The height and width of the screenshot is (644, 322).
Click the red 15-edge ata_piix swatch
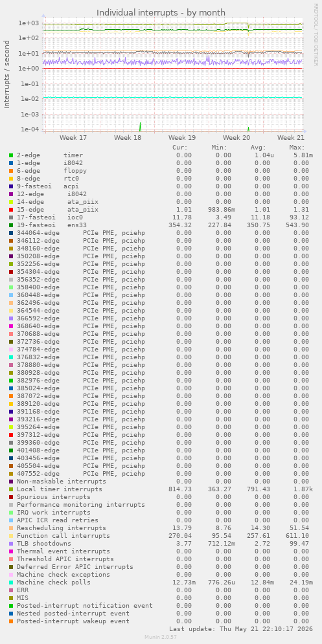pyautogui.click(x=11, y=210)
